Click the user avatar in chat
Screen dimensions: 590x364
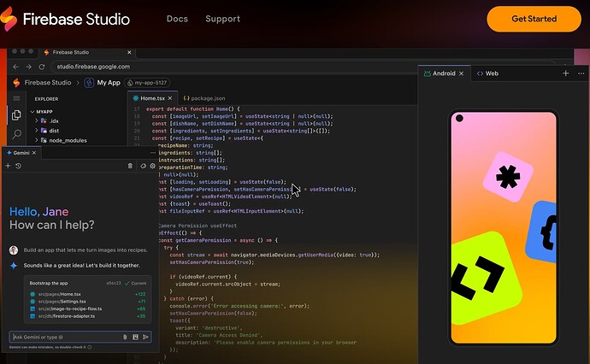tap(14, 250)
